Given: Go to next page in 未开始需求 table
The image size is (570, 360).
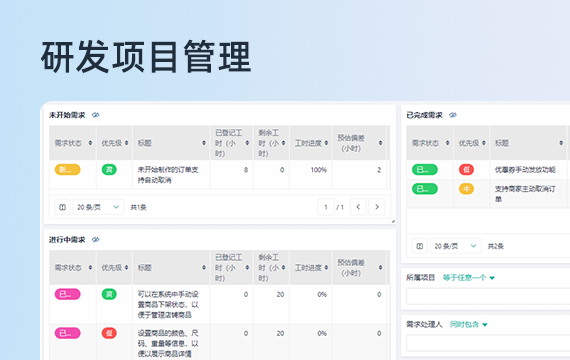Looking at the screenshot, I should pyautogui.click(x=377, y=207).
